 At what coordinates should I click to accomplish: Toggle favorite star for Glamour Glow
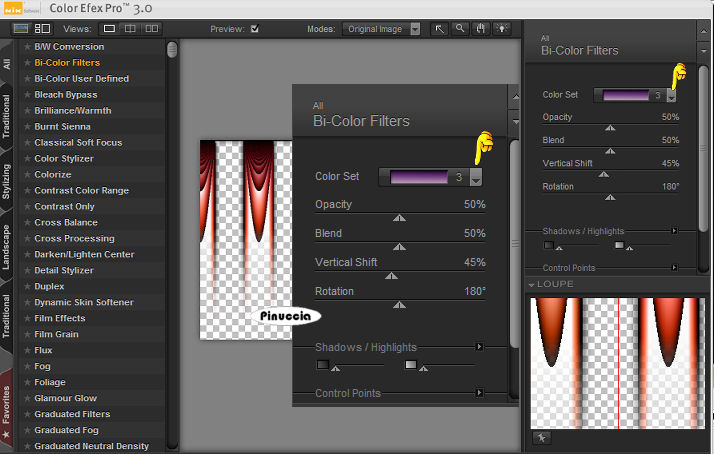click(x=27, y=398)
